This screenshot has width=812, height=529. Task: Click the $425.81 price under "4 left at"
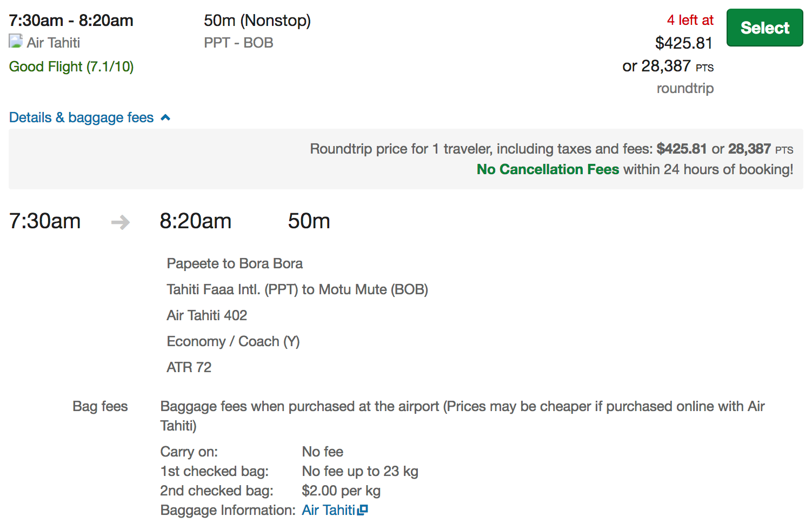(x=683, y=43)
